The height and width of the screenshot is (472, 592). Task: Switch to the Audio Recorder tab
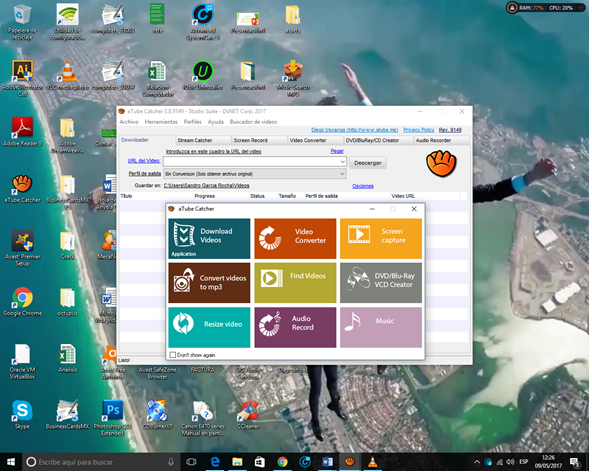point(442,141)
